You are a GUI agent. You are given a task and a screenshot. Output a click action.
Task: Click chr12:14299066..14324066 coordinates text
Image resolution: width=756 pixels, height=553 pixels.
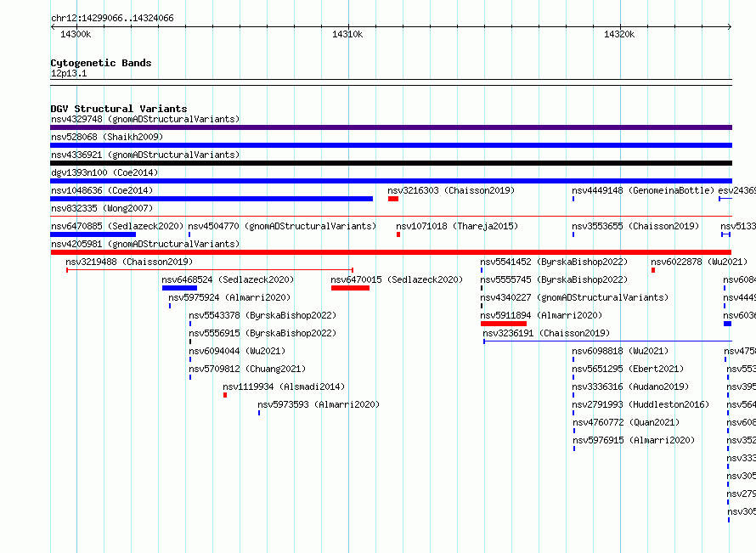click(112, 18)
